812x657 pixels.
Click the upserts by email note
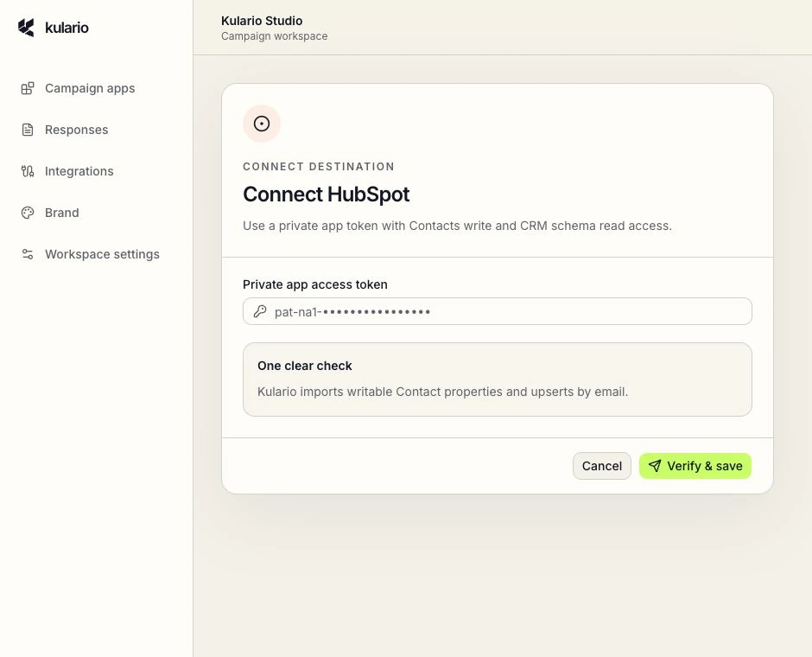click(x=443, y=392)
